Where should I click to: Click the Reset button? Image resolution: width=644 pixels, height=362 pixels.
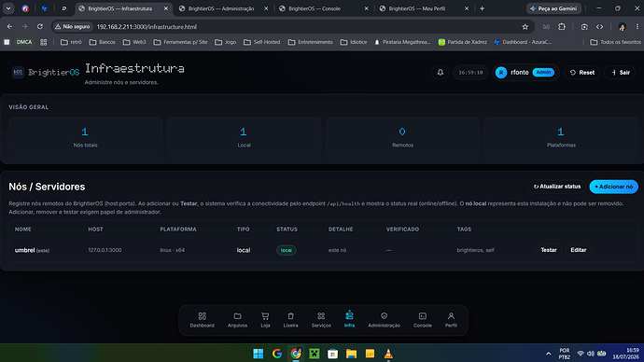[582, 72]
